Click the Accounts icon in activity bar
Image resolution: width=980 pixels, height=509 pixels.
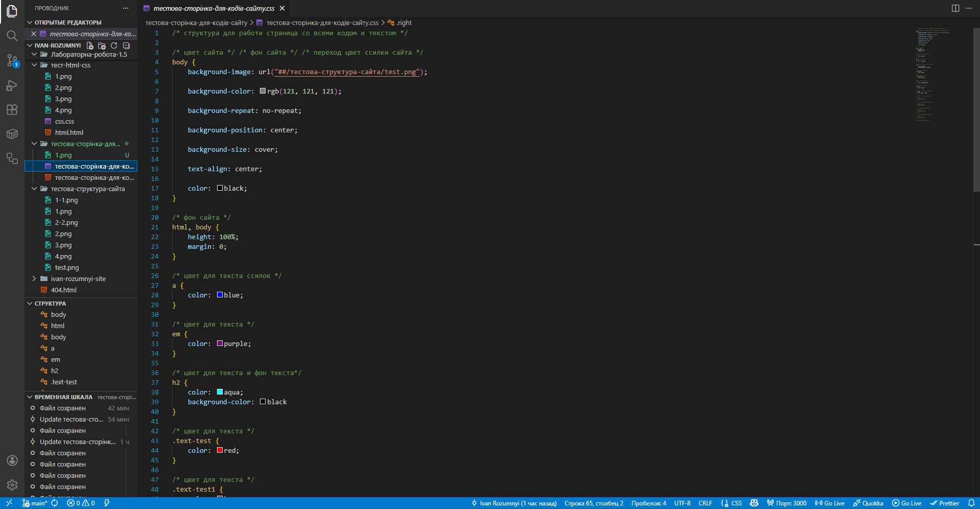click(x=12, y=460)
